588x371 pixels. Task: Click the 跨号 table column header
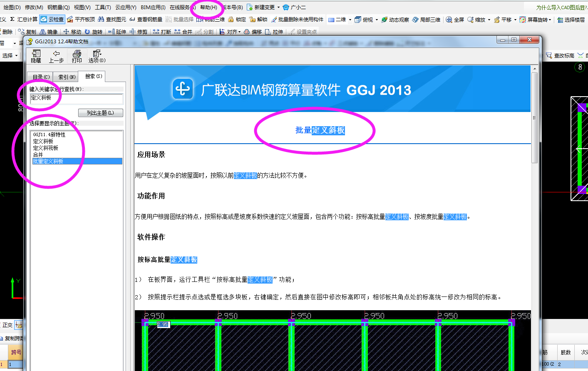pos(16,352)
